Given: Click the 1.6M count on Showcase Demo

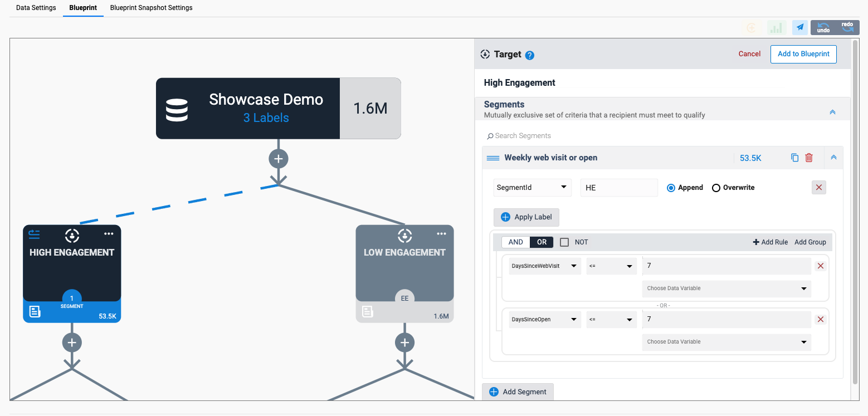Looking at the screenshot, I should coord(370,108).
